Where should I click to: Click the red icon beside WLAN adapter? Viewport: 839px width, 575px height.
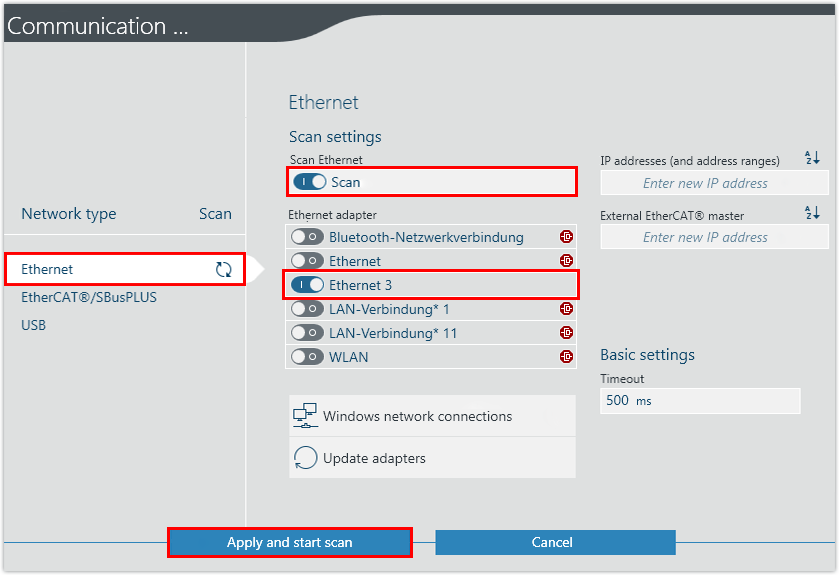pyautogui.click(x=566, y=357)
